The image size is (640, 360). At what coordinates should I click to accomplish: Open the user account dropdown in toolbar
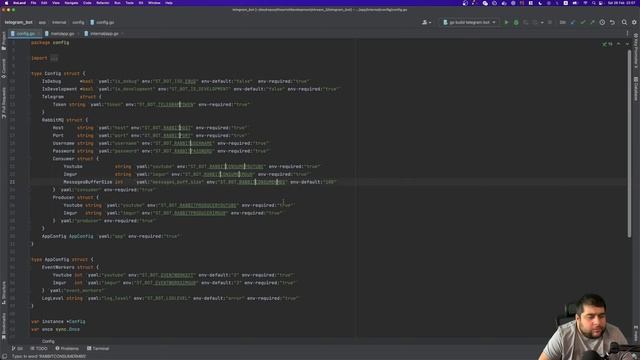(426, 22)
